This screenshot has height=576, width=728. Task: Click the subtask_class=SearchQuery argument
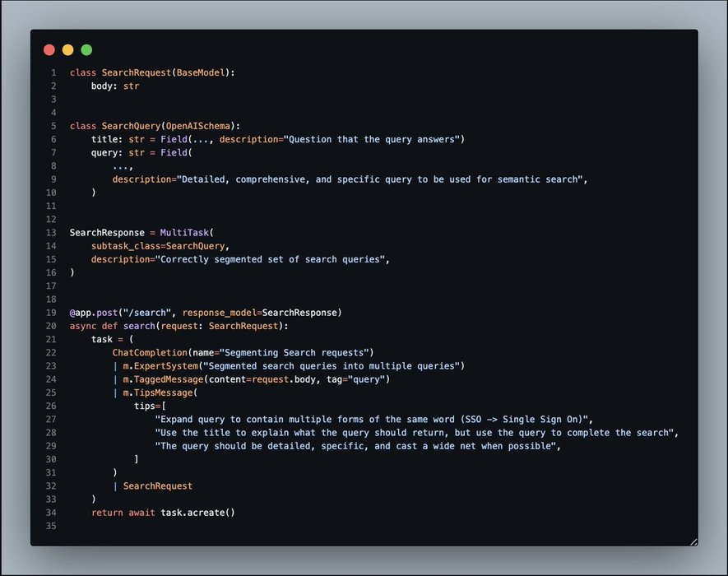tap(159, 246)
